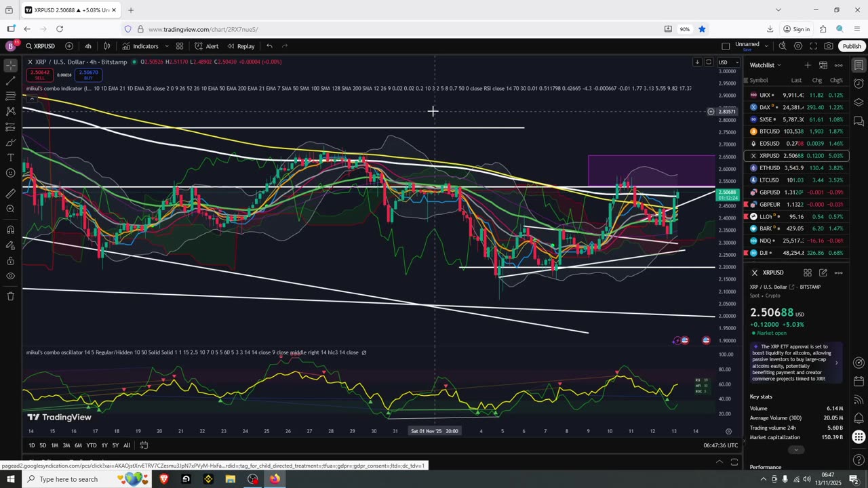Click the compare or add symbol plus icon
Viewport: 868px width, 488px height.
pyautogui.click(x=69, y=46)
